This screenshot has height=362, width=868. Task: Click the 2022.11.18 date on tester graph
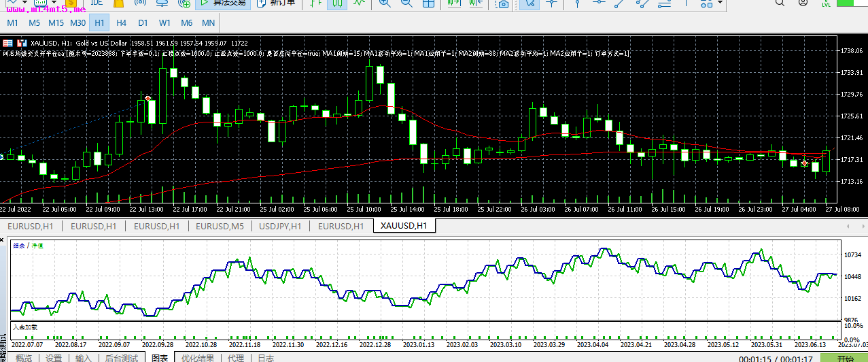click(245, 346)
